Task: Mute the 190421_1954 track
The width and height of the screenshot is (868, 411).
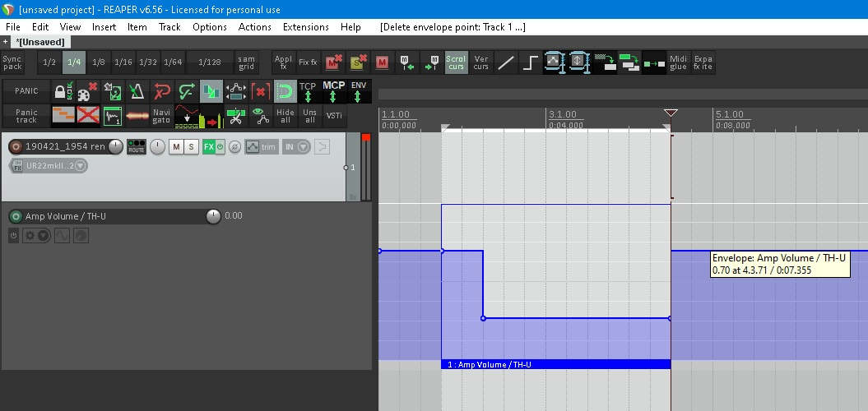Action: (x=176, y=147)
